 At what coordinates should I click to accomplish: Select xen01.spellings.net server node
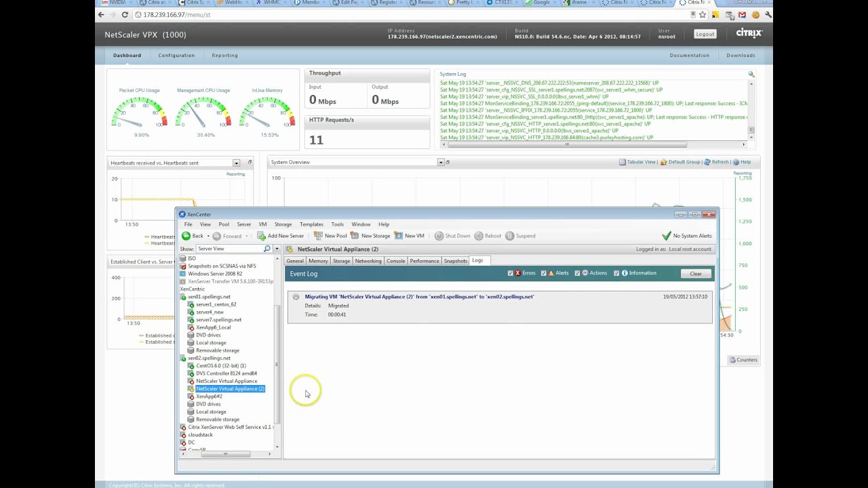click(209, 297)
